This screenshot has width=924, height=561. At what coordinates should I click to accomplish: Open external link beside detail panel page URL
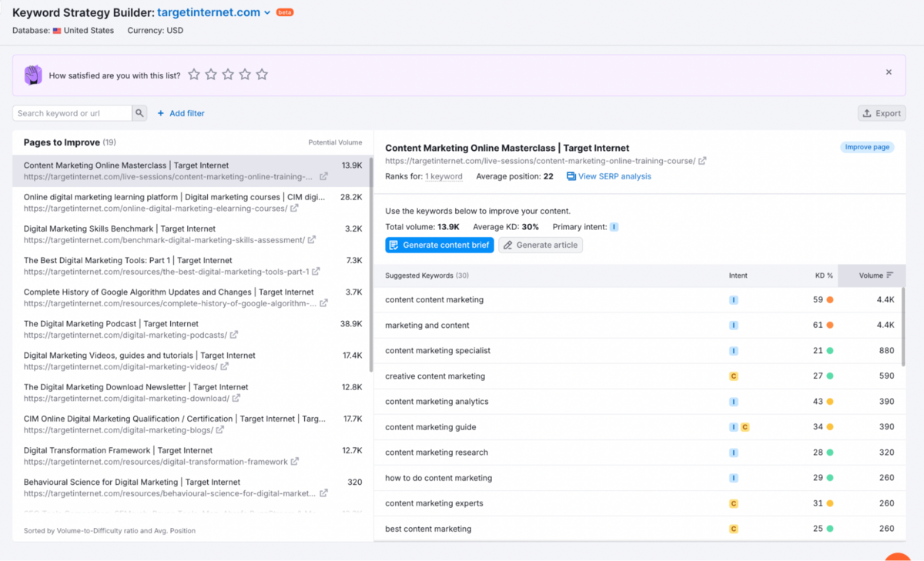[x=702, y=161]
